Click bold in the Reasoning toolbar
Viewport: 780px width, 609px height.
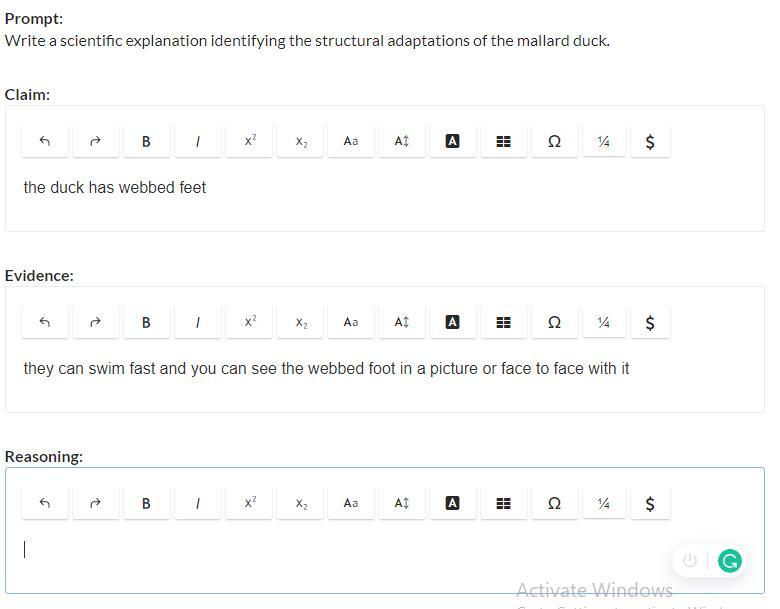coord(146,503)
